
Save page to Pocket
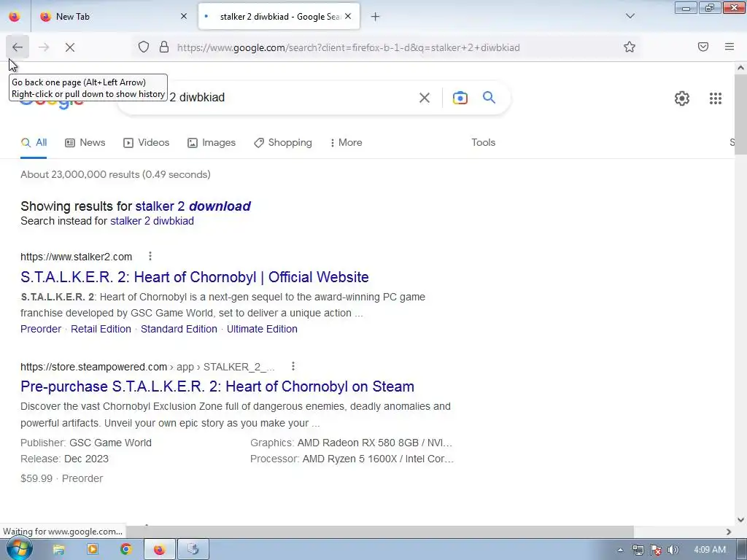(x=703, y=47)
